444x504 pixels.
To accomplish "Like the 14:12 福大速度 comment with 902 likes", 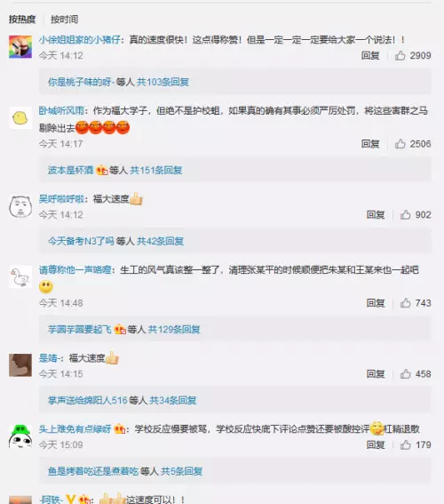I will [405, 215].
